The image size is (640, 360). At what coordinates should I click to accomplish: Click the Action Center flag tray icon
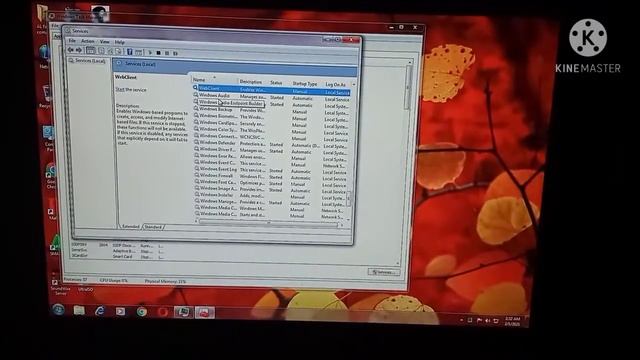pyautogui.click(x=479, y=320)
